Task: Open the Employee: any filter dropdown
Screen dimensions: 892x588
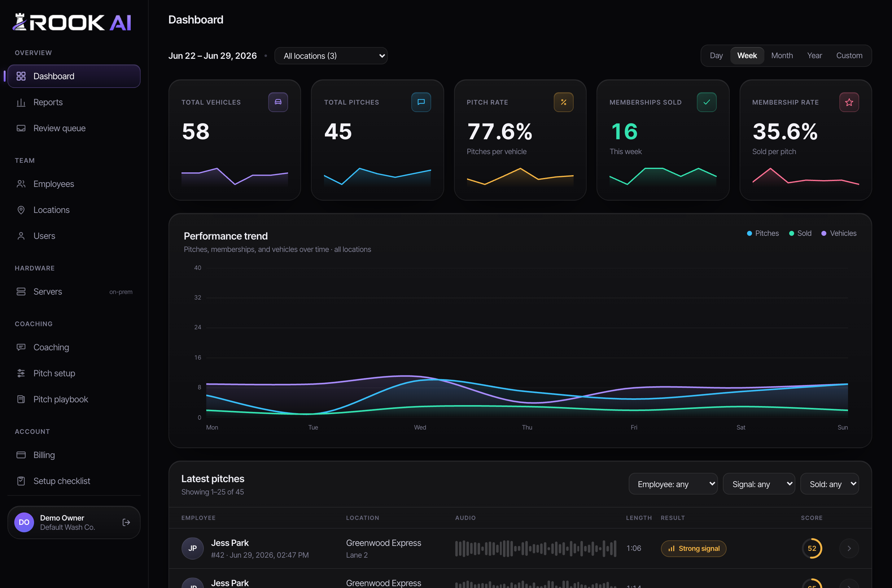Action: click(x=673, y=484)
